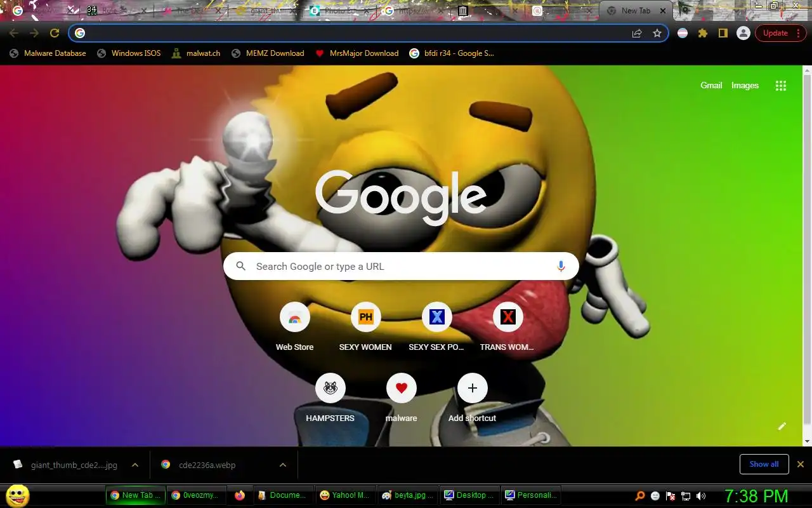Click the orange magnifier tray icon
Image resolution: width=812 pixels, height=508 pixels.
(640, 496)
